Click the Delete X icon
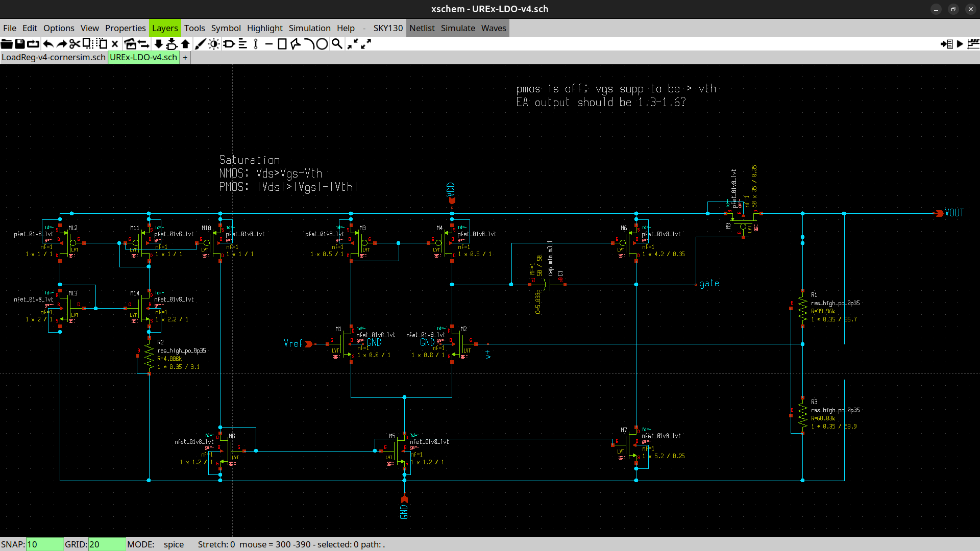980x551 pixels. point(115,44)
